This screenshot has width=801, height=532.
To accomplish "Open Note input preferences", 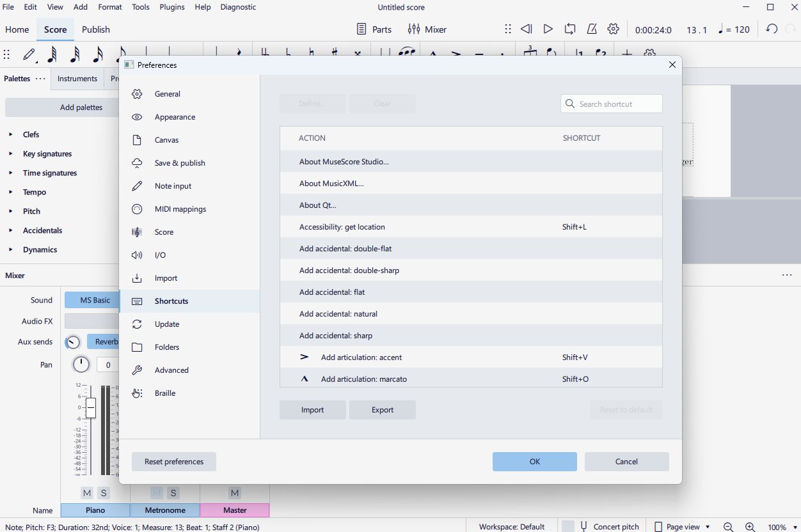I will [x=189, y=186].
